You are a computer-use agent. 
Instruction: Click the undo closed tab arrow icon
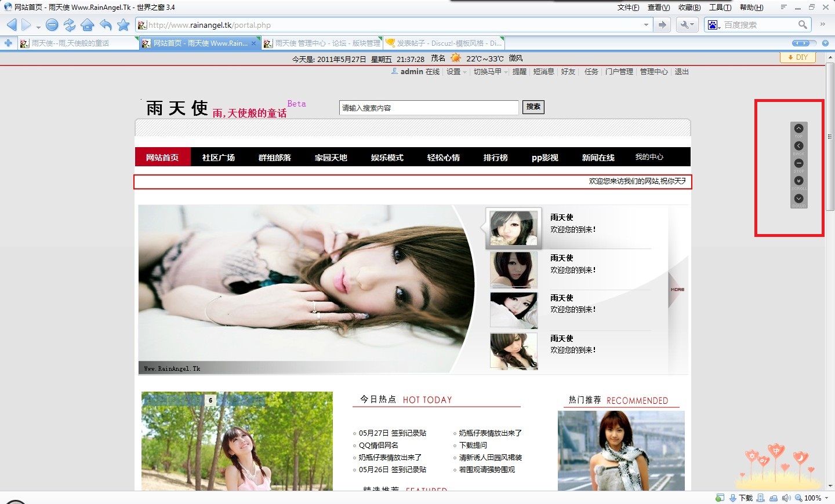[x=106, y=25]
